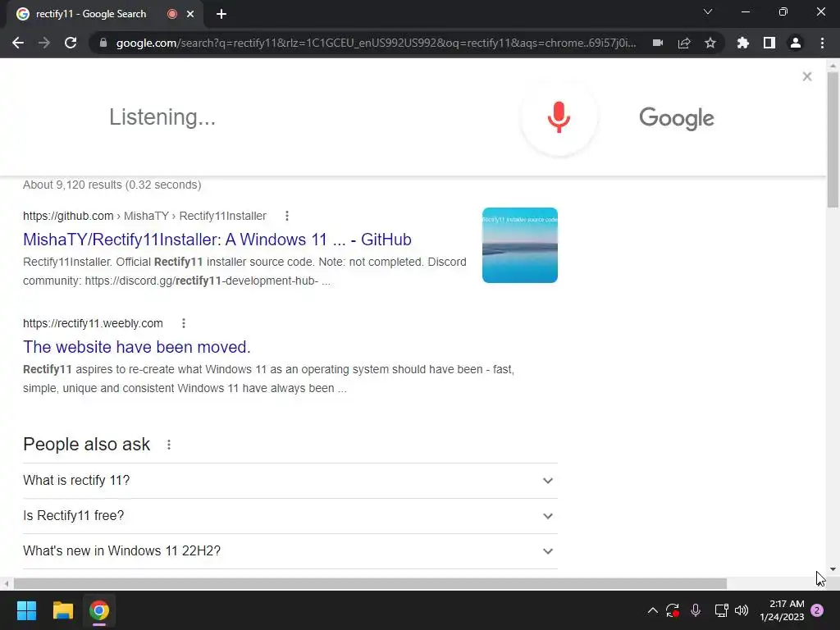Viewport: 840px width, 630px height.
Task: Open Chrome three-dot menu
Action: pos(822,43)
